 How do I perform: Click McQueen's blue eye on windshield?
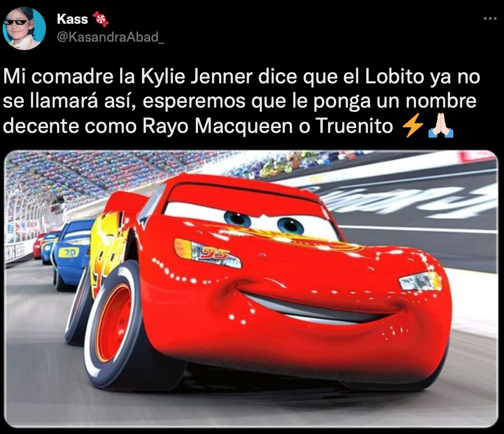238,219
